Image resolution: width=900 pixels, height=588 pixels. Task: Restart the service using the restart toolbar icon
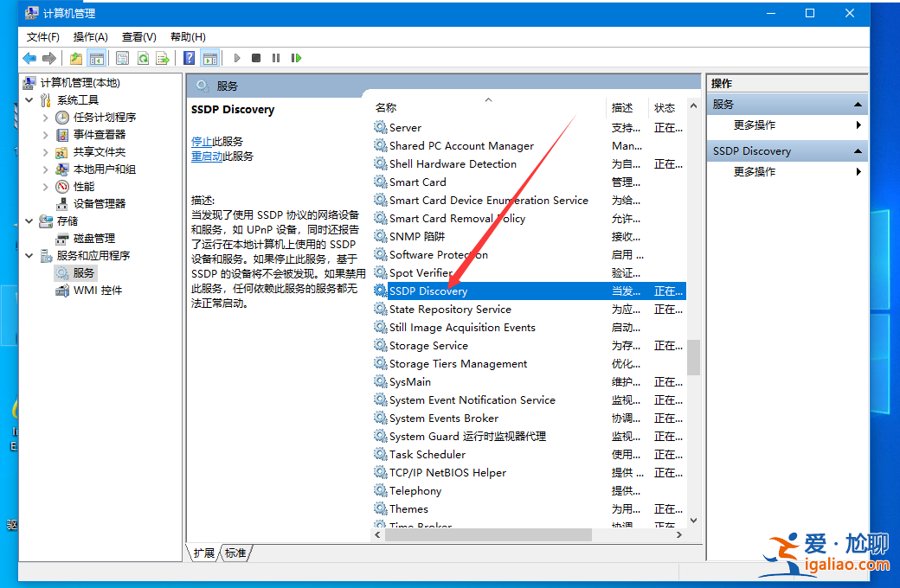pos(295,58)
